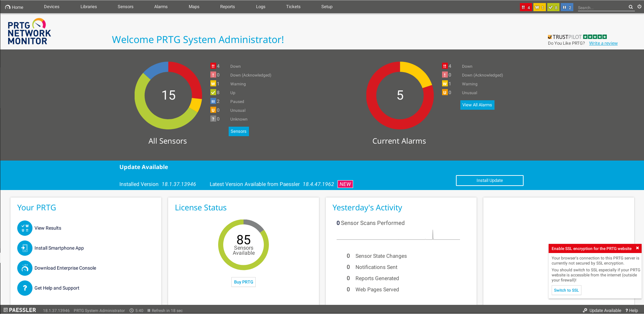
Task: Open the Devices menu
Action: (x=51, y=7)
